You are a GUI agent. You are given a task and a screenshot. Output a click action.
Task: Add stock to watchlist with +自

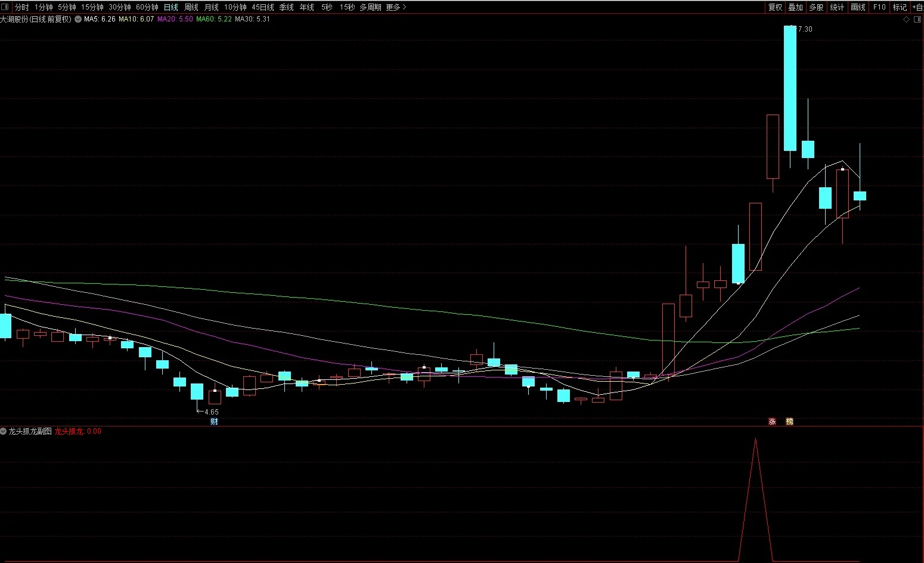917,7
